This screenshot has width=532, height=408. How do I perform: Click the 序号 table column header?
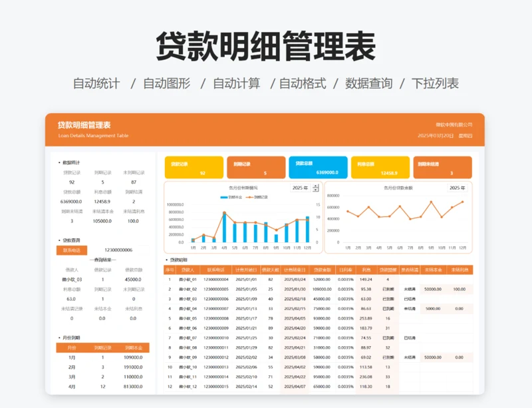pyautogui.click(x=170, y=270)
